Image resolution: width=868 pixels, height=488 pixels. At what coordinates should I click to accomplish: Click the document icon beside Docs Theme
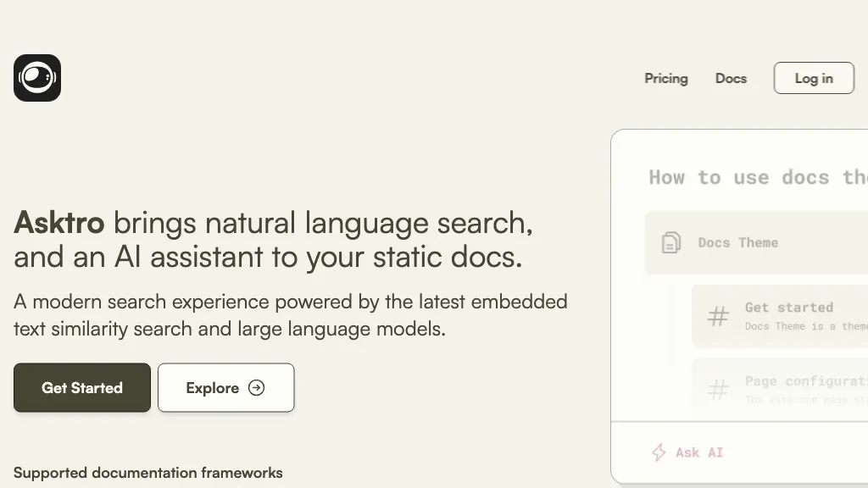pyautogui.click(x=672, y=242)
